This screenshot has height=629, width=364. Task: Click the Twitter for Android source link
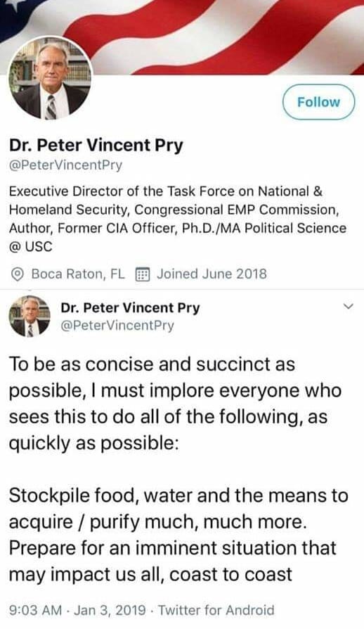point(216,610)
